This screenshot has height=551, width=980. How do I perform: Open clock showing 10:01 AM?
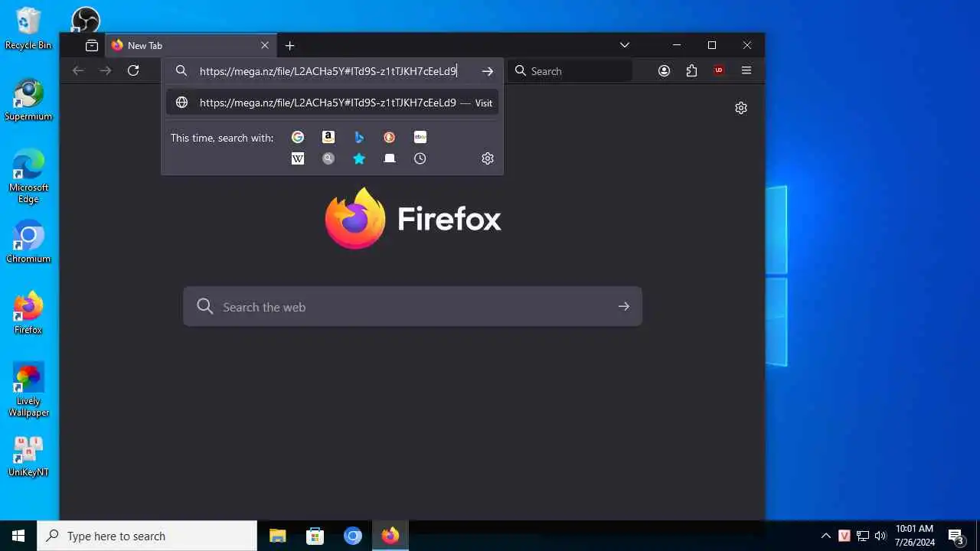coord(914,536)
